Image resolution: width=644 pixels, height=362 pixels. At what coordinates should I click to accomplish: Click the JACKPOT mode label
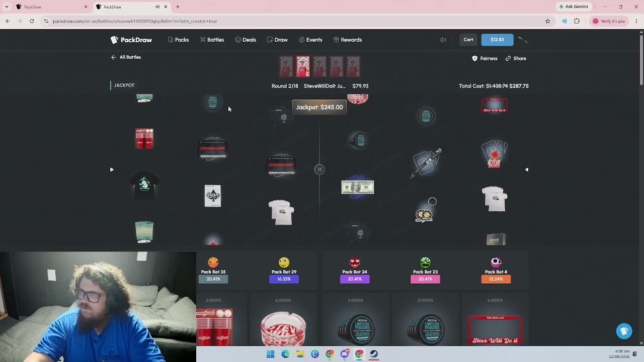click(124, 85)
